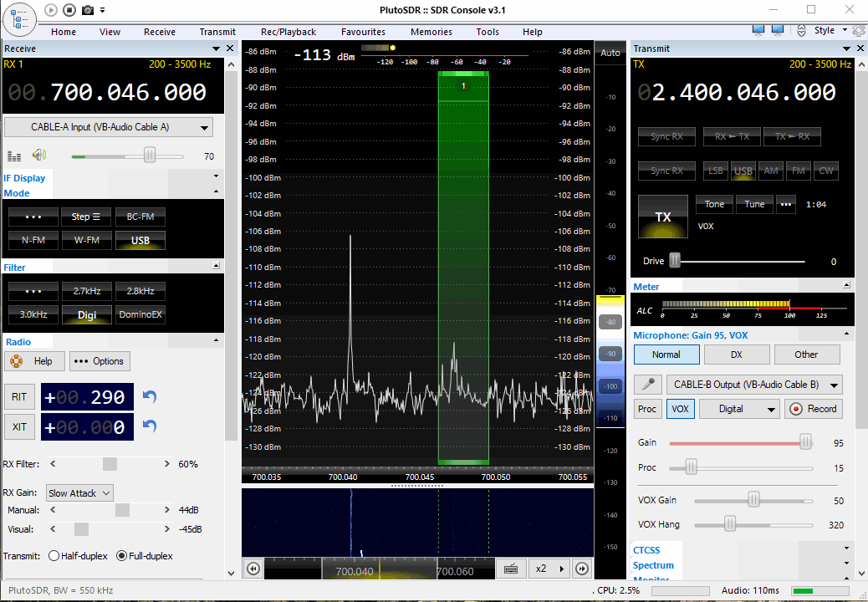868x602 pixels.
Task: Open the CABLE-A Input audio device dropdown
Action: (109, 127)
